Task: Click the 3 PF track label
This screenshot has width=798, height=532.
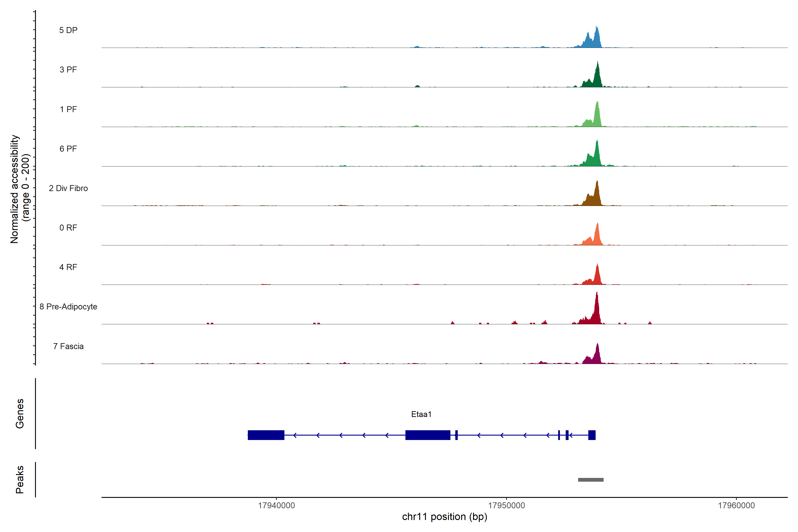Action: tap(68, 70)
